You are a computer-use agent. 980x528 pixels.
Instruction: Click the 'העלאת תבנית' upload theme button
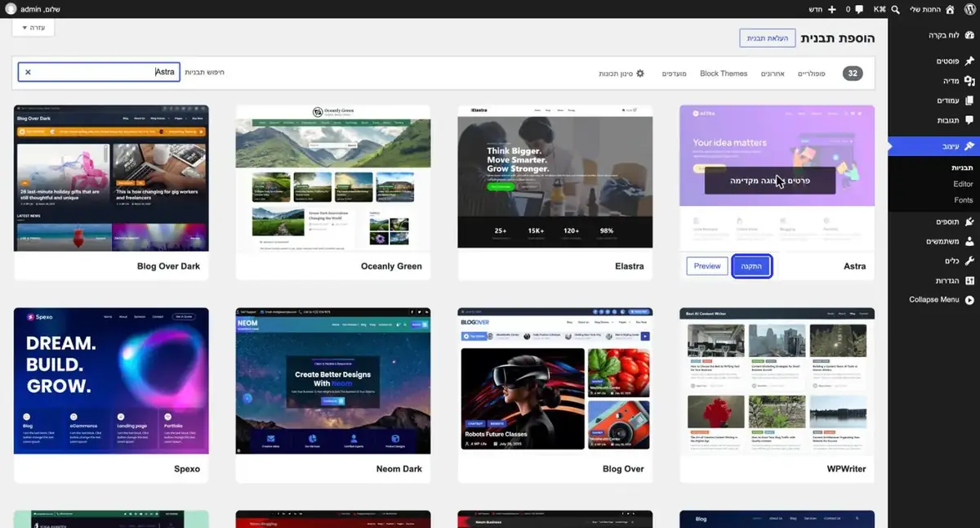[x=768, y=38]
